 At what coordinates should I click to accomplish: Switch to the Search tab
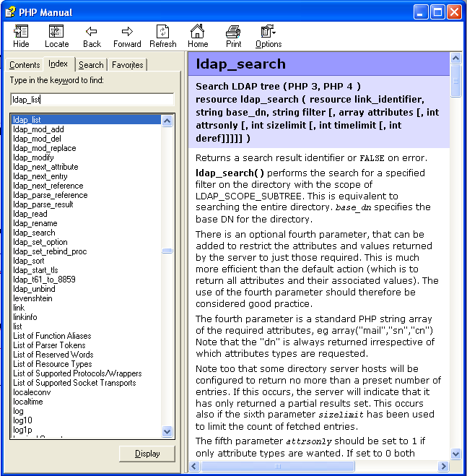91,65
